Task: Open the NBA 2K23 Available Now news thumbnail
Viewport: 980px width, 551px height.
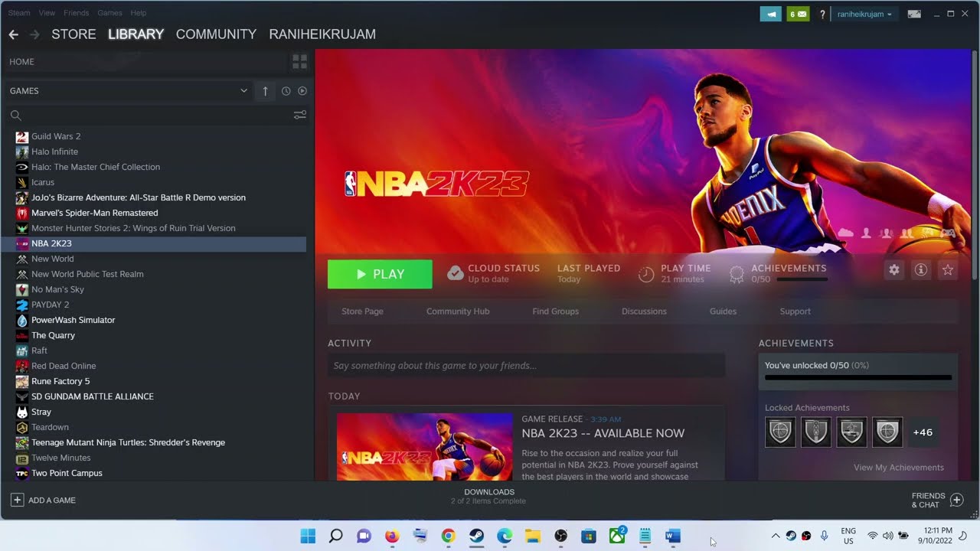Action: (425, 447)
